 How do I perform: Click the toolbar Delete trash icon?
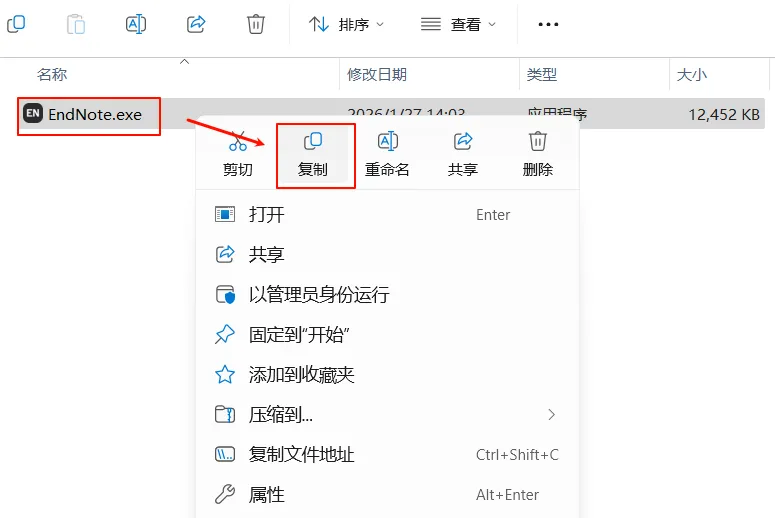coord(256,24)
